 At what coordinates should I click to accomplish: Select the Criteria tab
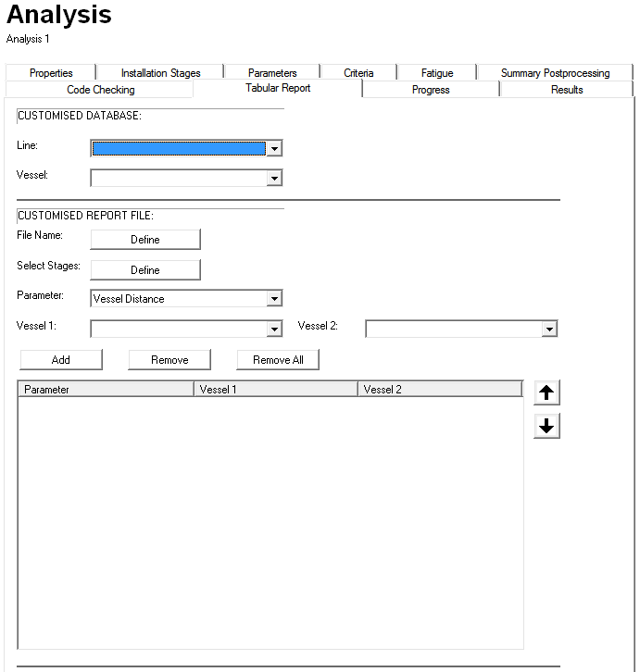(x=358, y=73)
